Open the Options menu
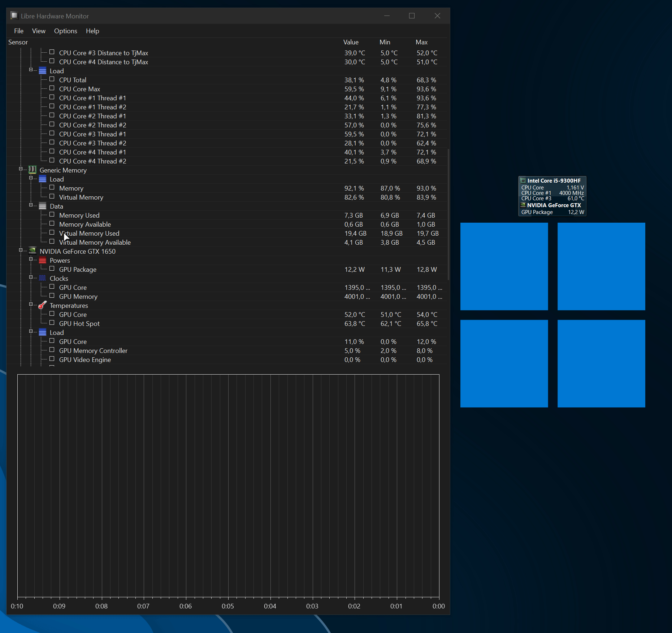The width and height of the screenshot is (672, 633). click(x=66, y=31)
